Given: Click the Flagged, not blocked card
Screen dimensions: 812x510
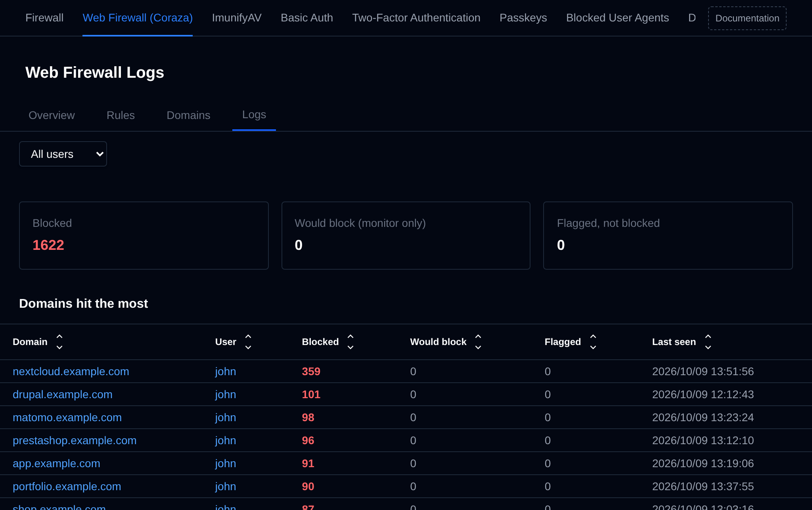Looking at the screenshot, I should (668, 236).
